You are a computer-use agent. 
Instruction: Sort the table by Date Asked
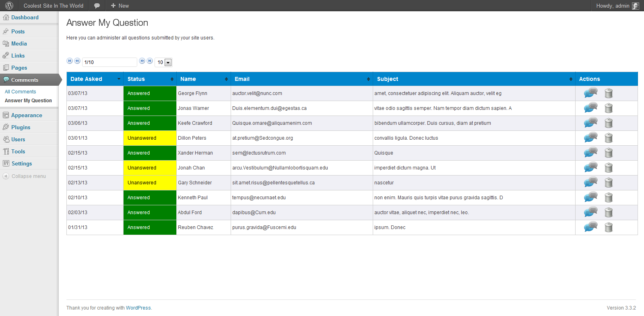[95, 79]
